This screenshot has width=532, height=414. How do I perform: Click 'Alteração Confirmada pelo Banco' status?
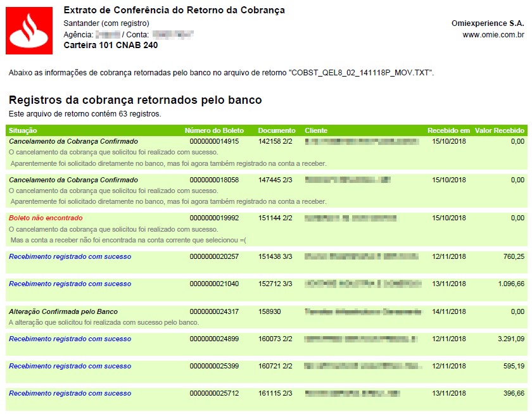[x=63, y=311]
